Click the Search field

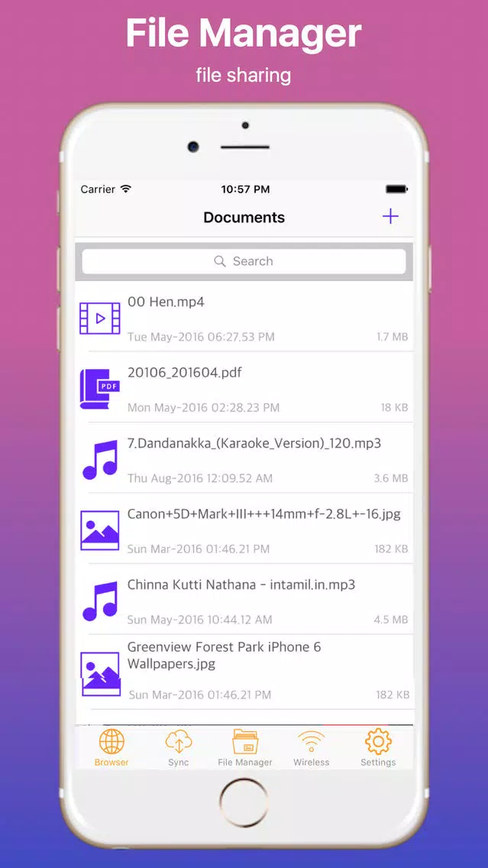click(244, 261)
